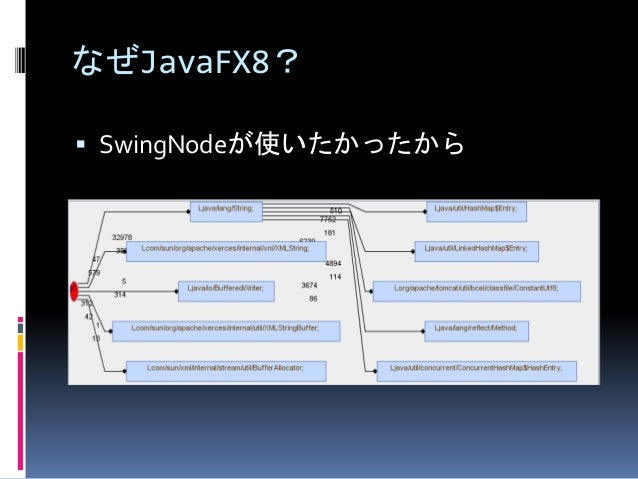Select the XMLStringBuffer; graph node

tap(226, 331)
